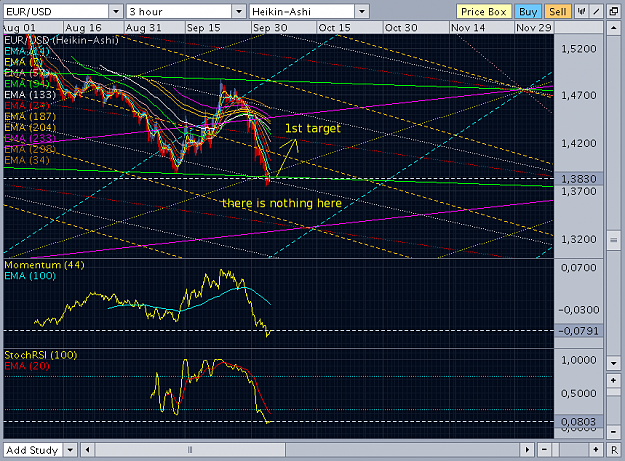Viewport: 625px width, 461px height.
Task: Click the EMA (187) legend label
Action: click(30, 117)
